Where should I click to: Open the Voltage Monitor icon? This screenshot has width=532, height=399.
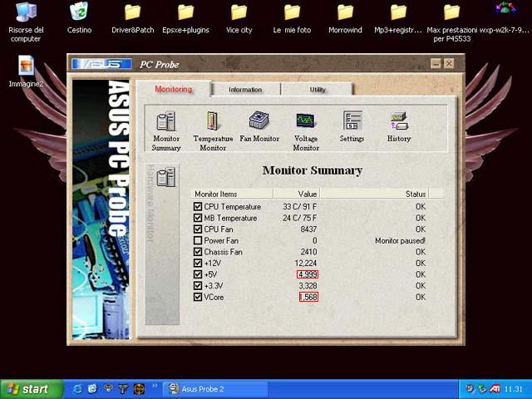pyautogui.click(x=305, y=121)
